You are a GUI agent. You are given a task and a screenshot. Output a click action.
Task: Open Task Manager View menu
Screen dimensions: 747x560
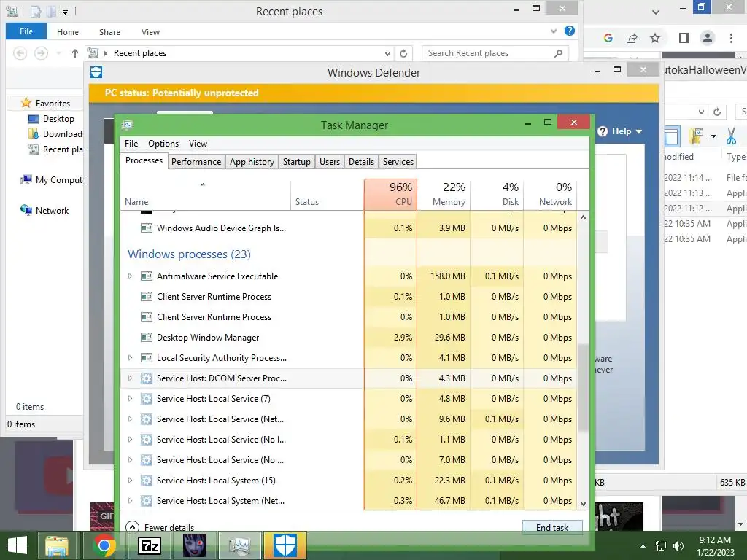pyautogui.click(x=198, y=144)
